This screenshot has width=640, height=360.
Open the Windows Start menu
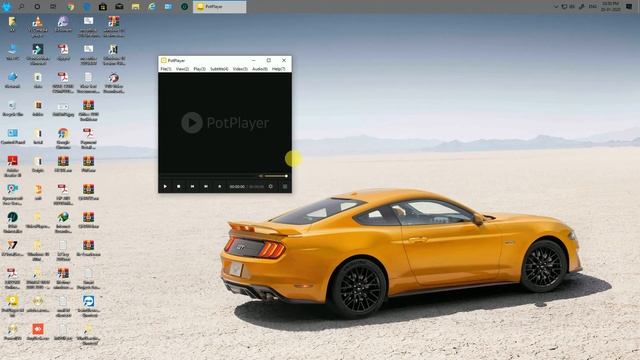(6, 7)
